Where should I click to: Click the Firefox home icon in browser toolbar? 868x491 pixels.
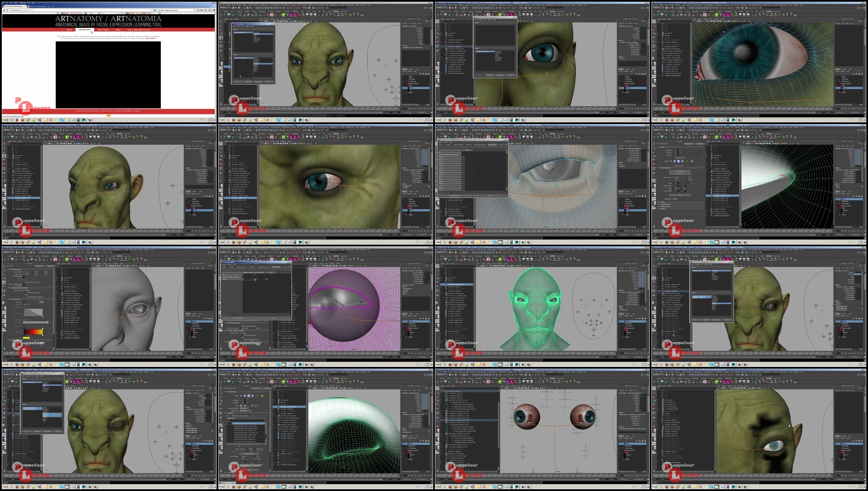pyautogui.click(x=210, y=10)
